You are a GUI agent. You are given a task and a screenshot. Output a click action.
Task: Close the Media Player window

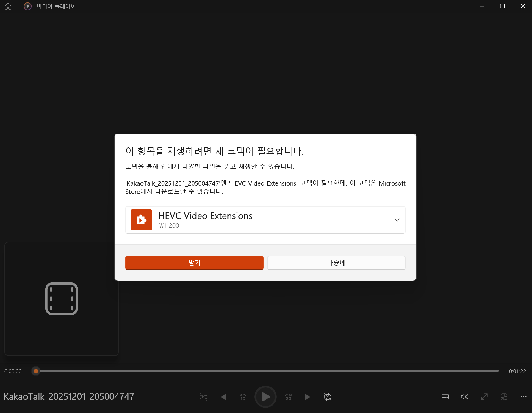point(523,6)
